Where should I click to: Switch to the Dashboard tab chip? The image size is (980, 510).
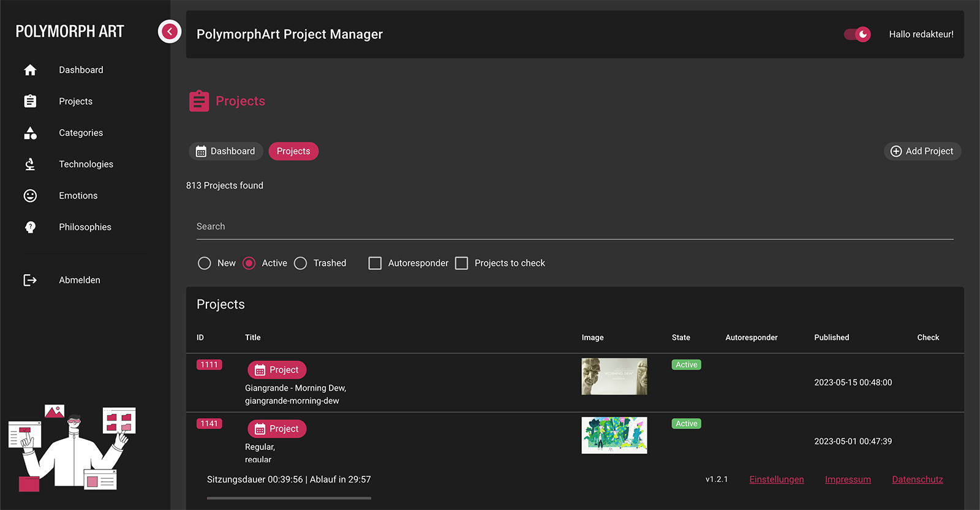click(x=226, y=151)
